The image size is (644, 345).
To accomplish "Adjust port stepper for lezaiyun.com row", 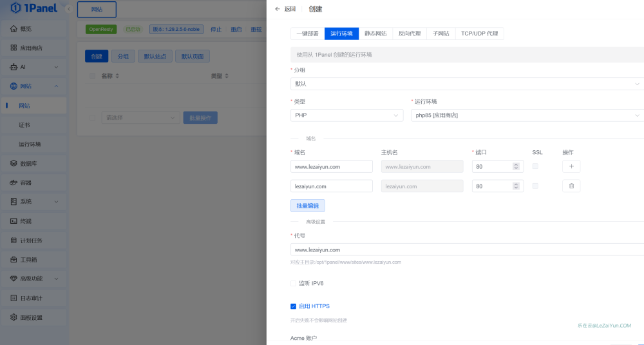I will 516,186.
